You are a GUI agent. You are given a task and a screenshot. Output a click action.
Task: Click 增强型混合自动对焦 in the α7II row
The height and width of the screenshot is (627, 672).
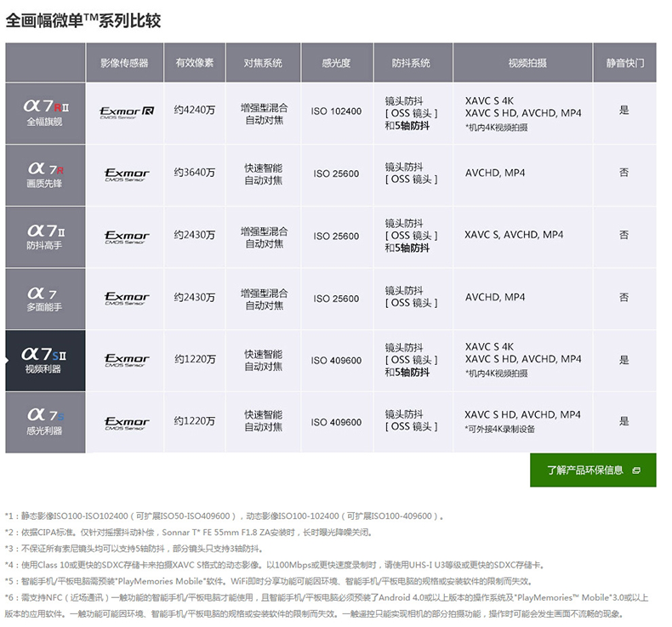tap(264, 237)
